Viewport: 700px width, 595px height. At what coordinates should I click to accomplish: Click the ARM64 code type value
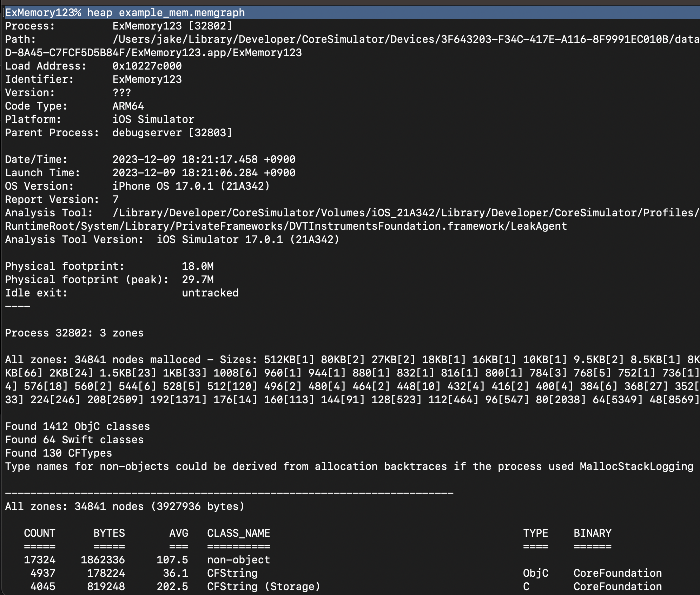point(128,106)
